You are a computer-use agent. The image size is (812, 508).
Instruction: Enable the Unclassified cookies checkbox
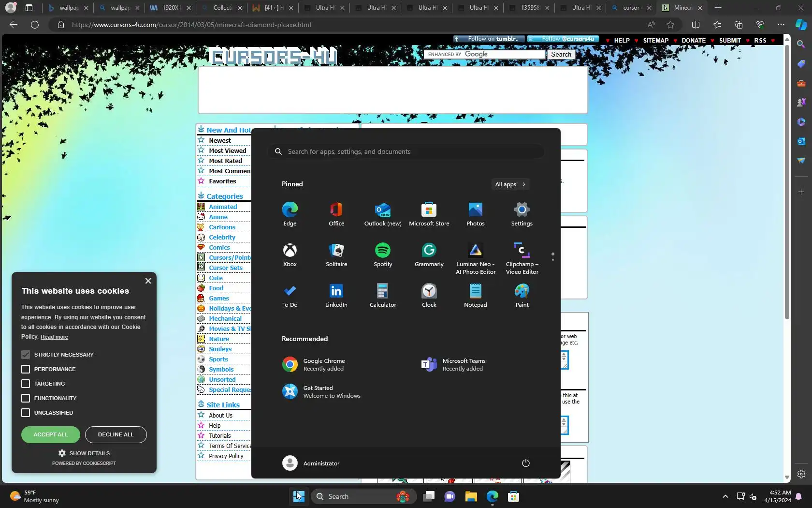(x=26, y=413)
